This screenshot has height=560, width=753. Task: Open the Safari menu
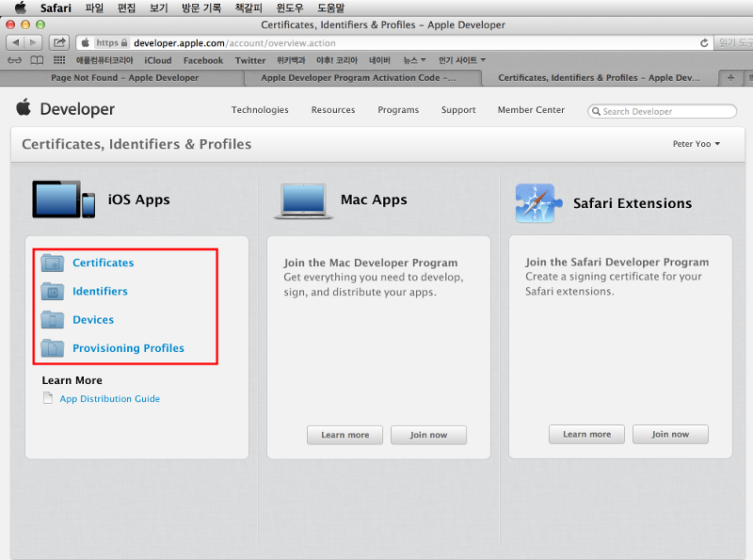click(x=56, y=8)
